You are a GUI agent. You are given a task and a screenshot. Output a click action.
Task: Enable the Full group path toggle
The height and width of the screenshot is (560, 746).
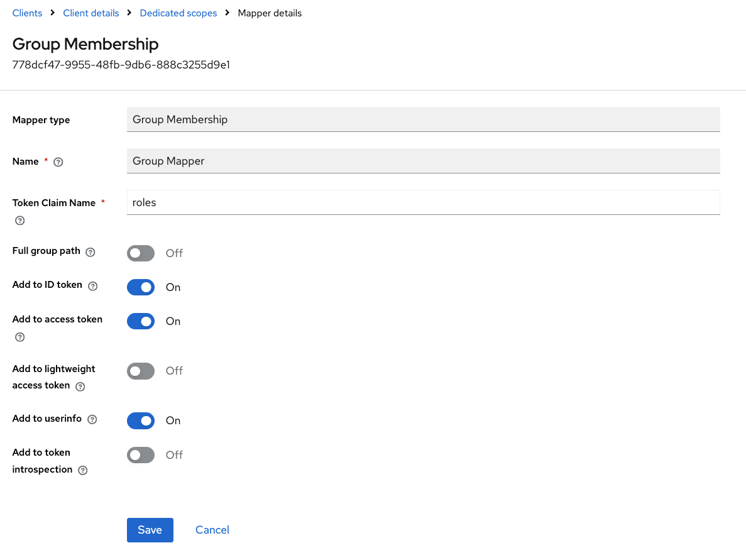point(141,253)
